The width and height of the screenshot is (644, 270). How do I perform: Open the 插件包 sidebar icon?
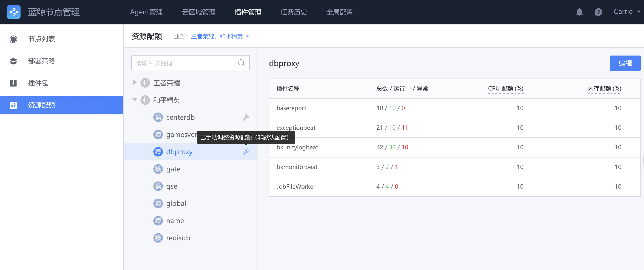click(x=14, y=83)
